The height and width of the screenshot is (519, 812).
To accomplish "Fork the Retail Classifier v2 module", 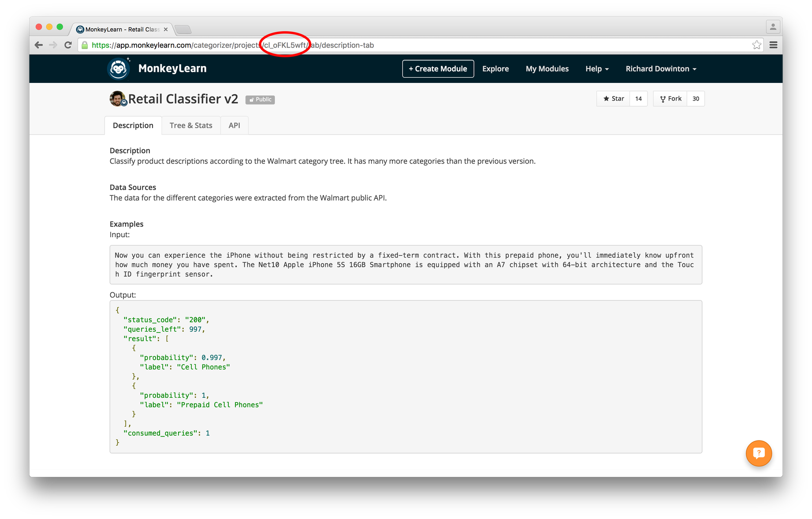I will (x=670, y=99).
